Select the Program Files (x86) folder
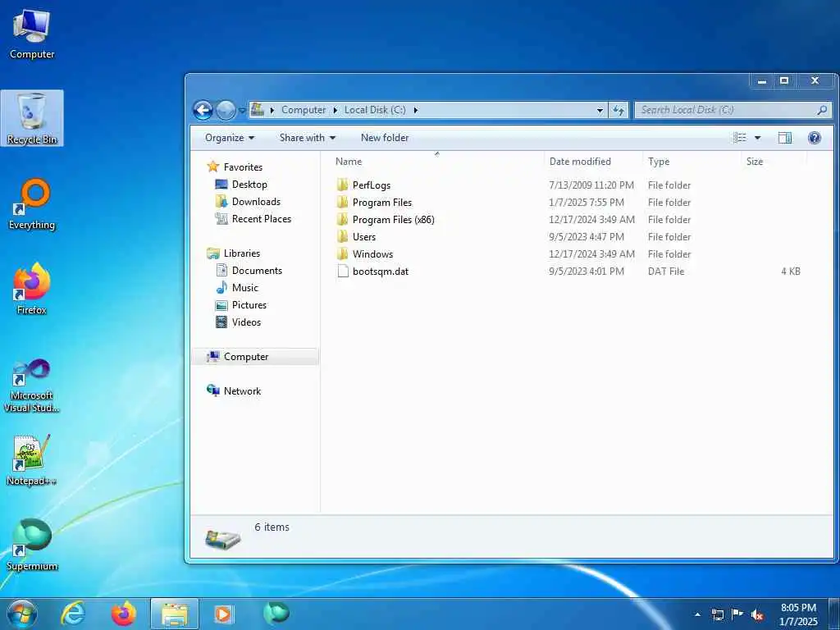840x630 pixels. 386,220
